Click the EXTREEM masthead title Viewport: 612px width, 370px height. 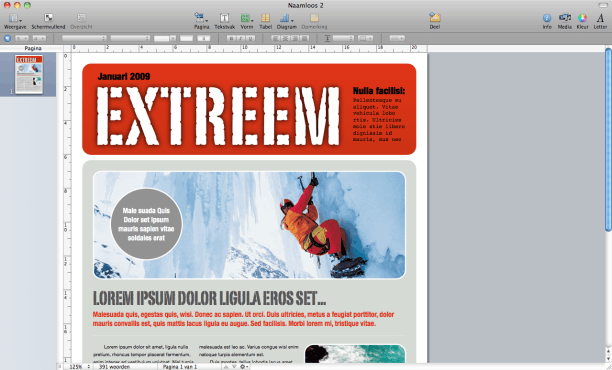point(218,116)
